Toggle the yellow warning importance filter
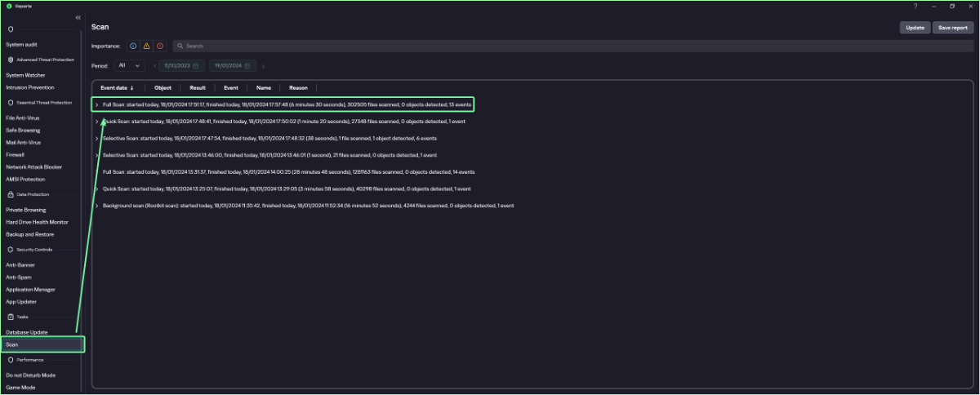This screenshot has width=980, height=395. (x=146, y=47)
